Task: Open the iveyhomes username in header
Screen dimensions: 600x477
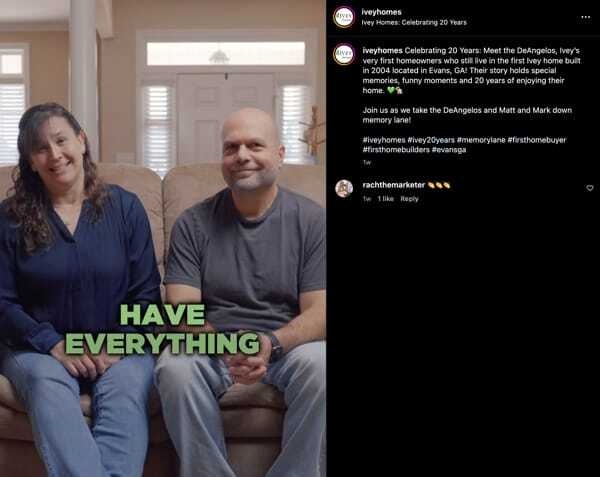Action: (382, 12)
